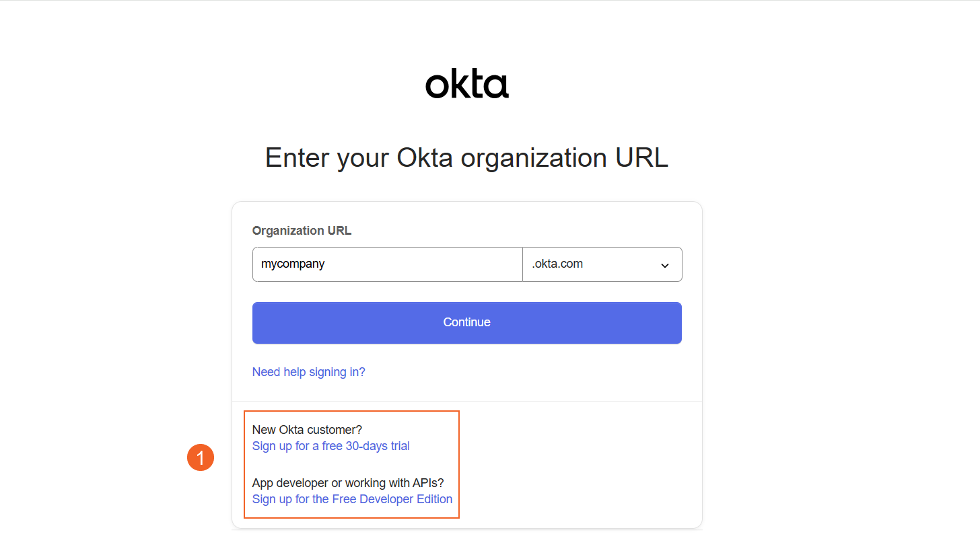
Task: Click the Organization URL field label
Action: 302,231
